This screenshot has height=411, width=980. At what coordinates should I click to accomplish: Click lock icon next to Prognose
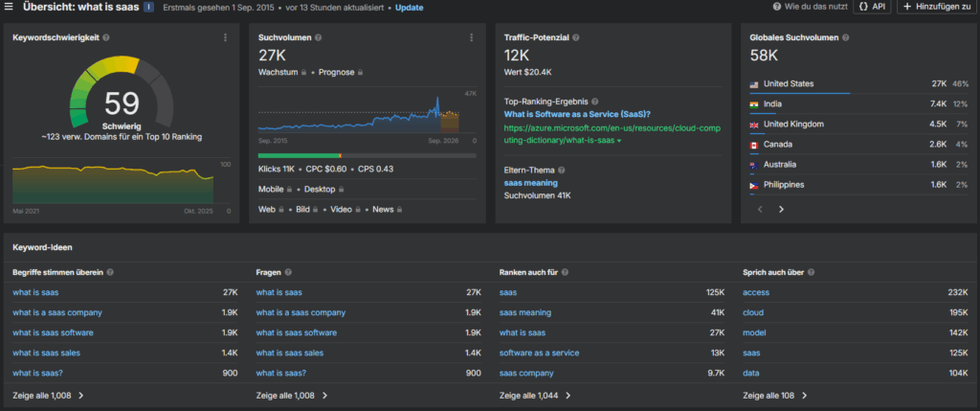point(361,73)
